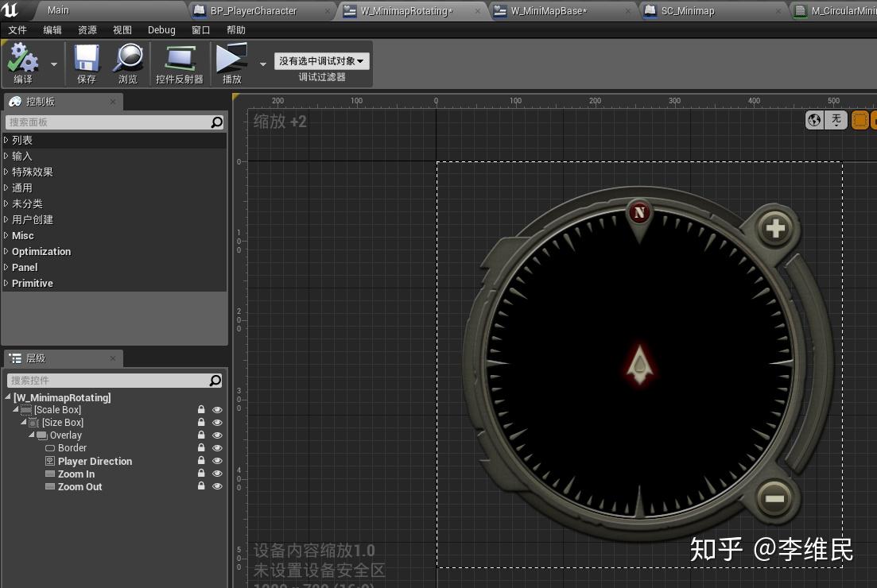Click the magnifier icon in 搜索面板 field
This screenshot has width=877, height=588.
point(215,122)
